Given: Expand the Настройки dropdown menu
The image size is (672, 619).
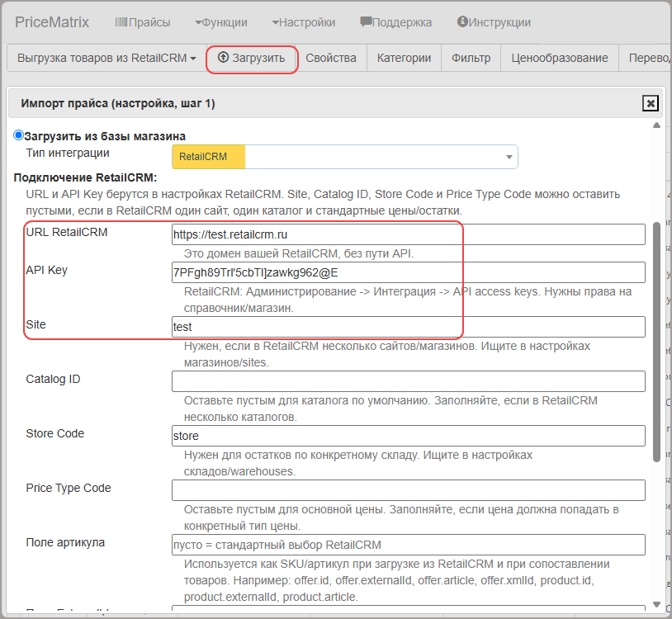Looking at the screenshot, I should click(x=304, y=22).
